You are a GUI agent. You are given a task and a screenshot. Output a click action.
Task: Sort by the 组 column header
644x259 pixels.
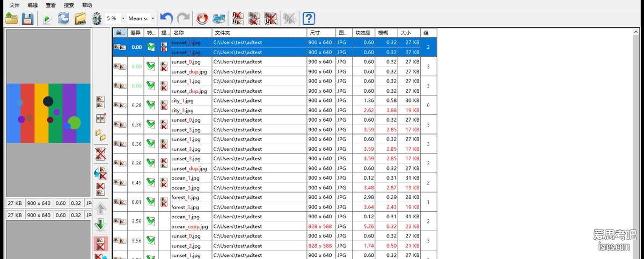428,33
